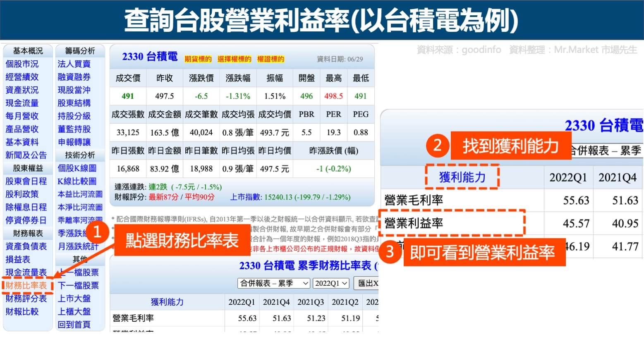Go to 下一檔股票
This screenshot has width=644, height=337.
coord(78,285)
